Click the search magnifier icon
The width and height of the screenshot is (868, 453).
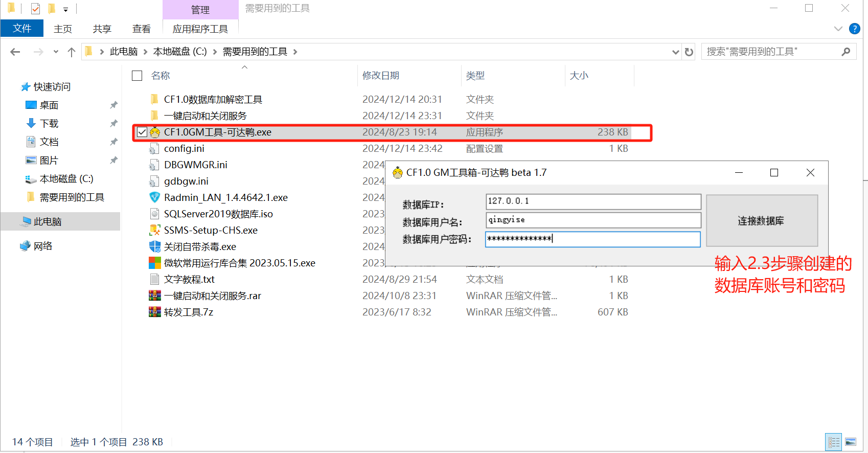tap(846, 52)
